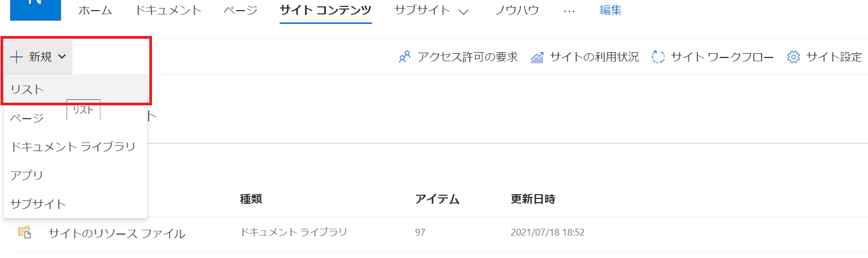Expand the サブサイト navigation dropdown chevron

[464, 11]
